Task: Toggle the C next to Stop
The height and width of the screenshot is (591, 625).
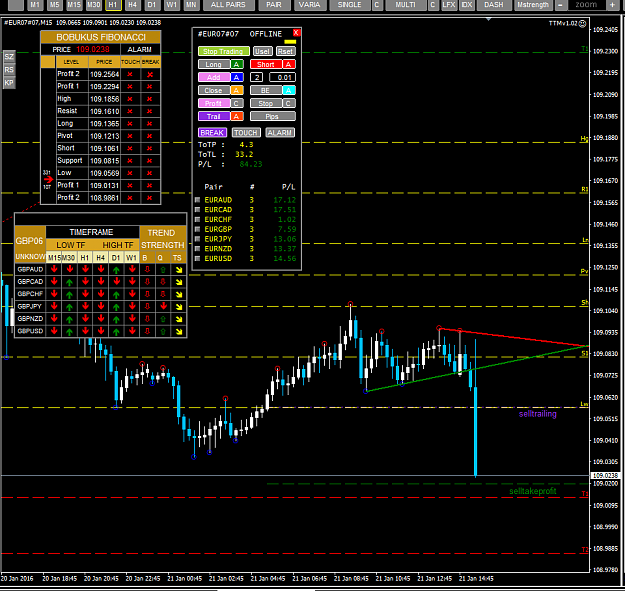Action: [289, 104]
